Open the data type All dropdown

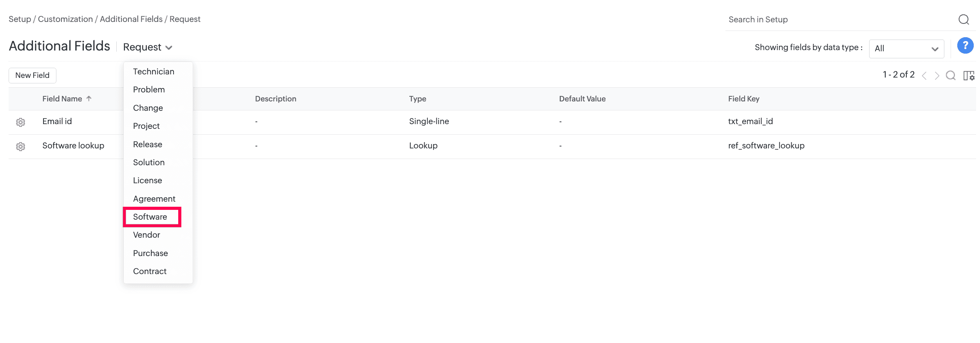[x=906, y=49]
